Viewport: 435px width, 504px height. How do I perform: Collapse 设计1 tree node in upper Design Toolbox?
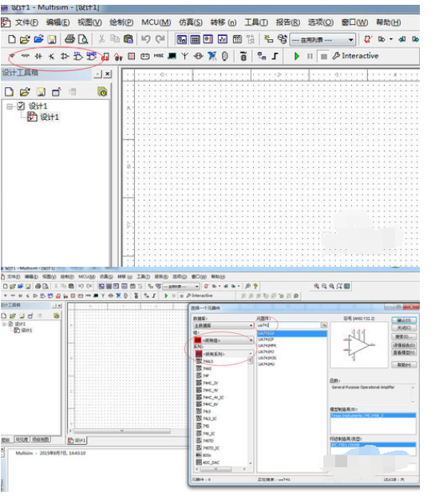pos(10,106)
